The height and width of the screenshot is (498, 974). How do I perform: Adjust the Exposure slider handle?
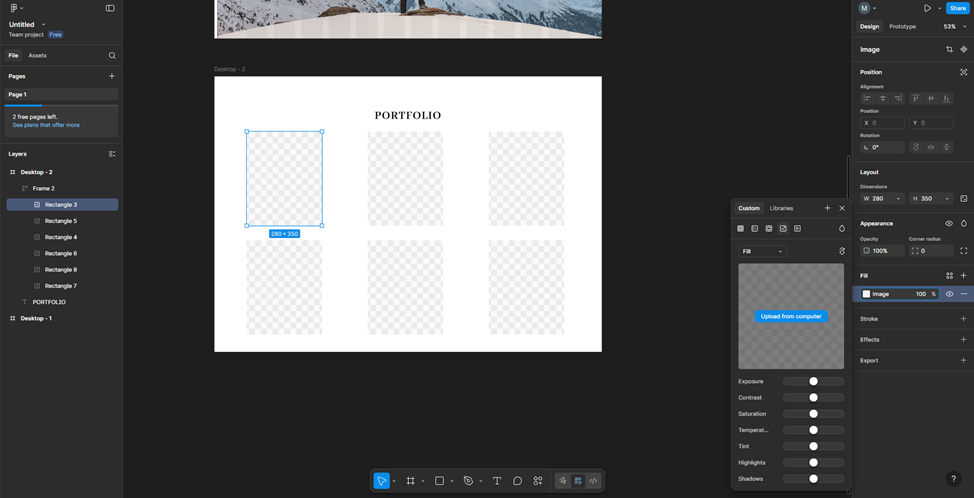(x=813, y=381)
